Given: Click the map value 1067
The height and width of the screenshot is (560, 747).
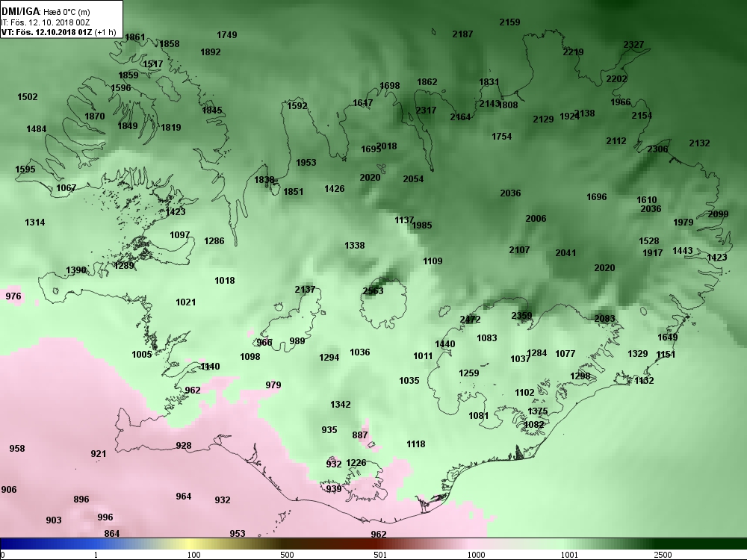Looking at the screenshot, I should (66, 187).
